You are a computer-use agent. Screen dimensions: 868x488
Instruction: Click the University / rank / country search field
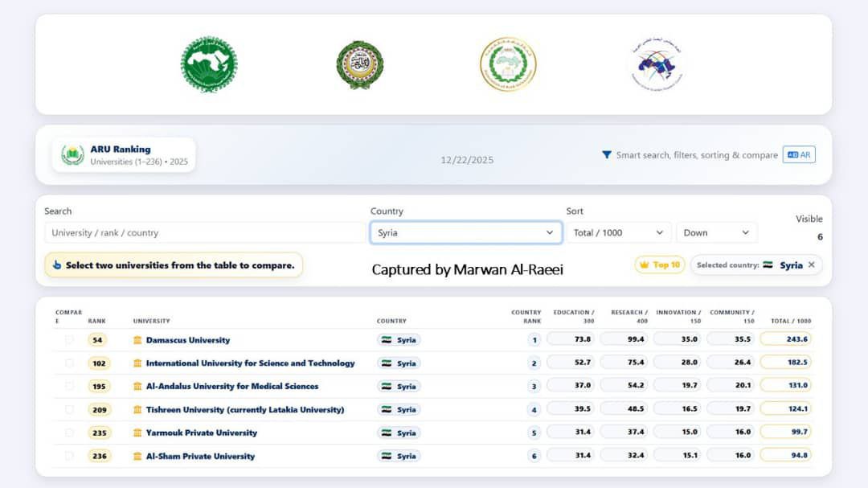[205, 233]
